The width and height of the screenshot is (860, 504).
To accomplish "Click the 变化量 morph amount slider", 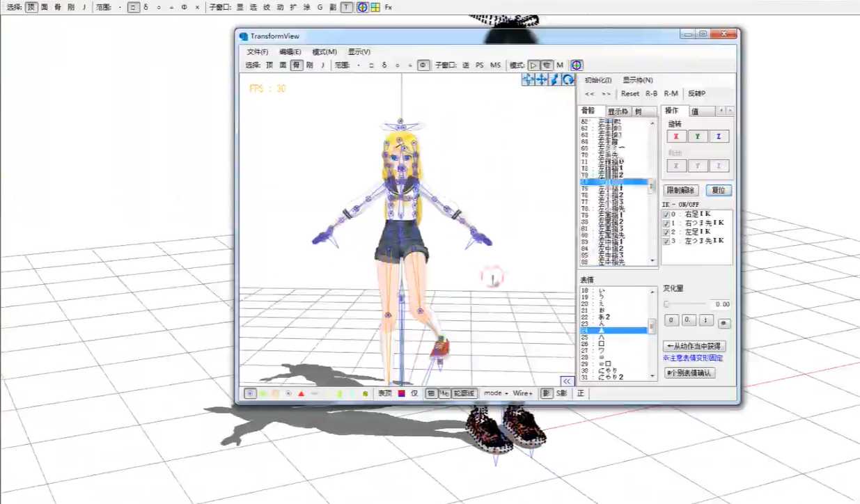I will (x=686, y=304).
